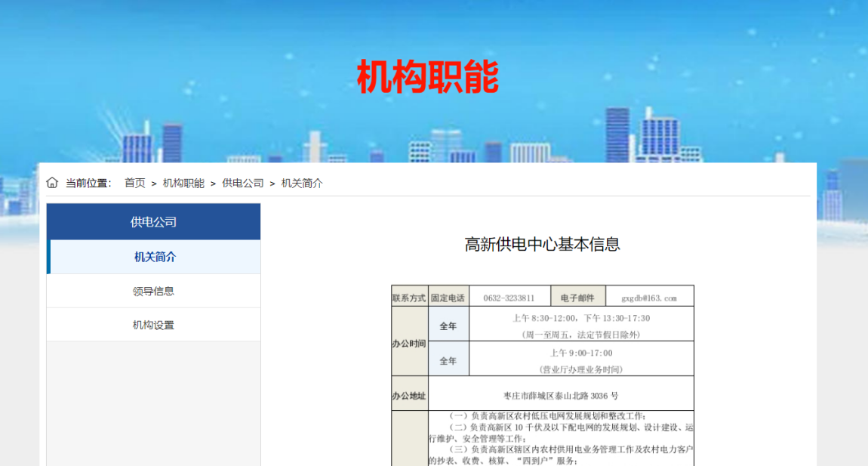
Task: Open 机构职能 in the breadcrumb trail
Action: coord(183,183)
